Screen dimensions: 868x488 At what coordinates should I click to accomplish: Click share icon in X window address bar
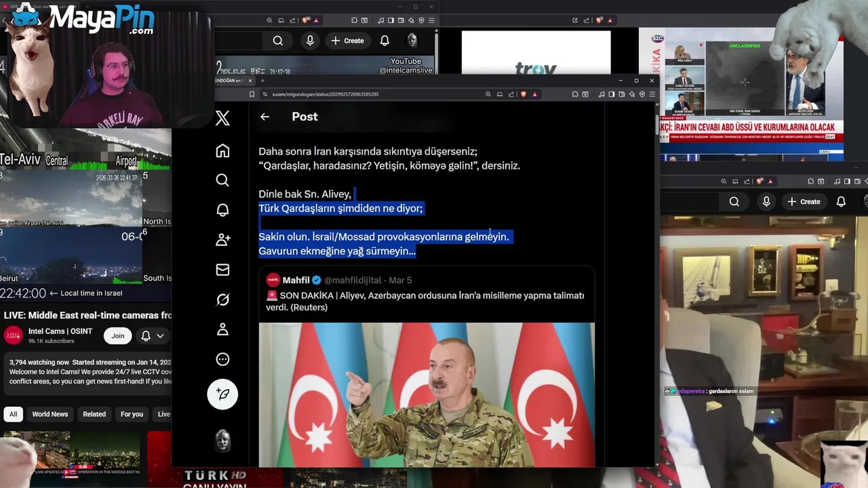(x=511, y=94)
